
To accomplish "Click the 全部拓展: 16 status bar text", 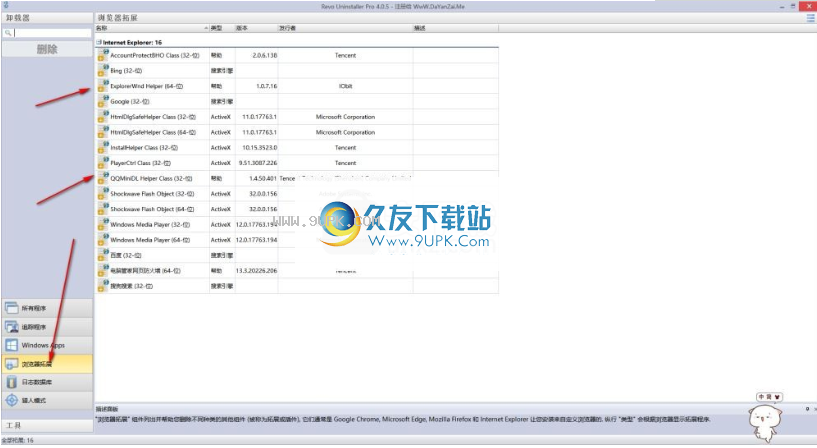I will (x=18, y=441).
